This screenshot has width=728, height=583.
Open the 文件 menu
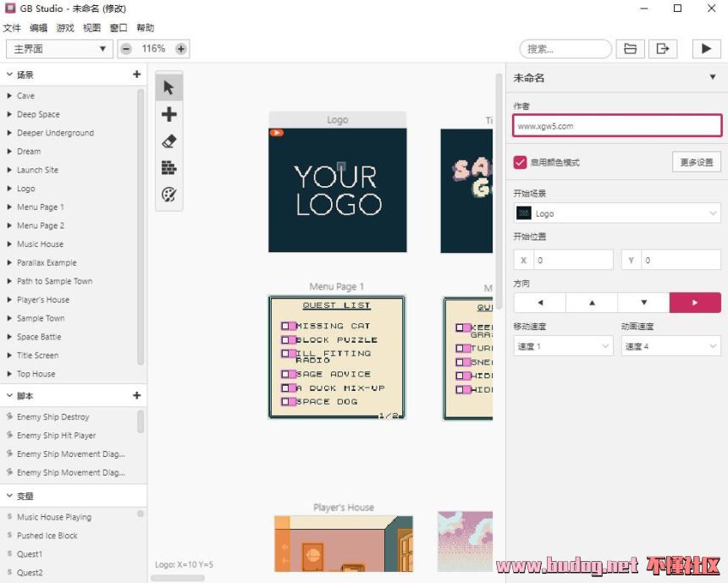click(x=12, y=28)
